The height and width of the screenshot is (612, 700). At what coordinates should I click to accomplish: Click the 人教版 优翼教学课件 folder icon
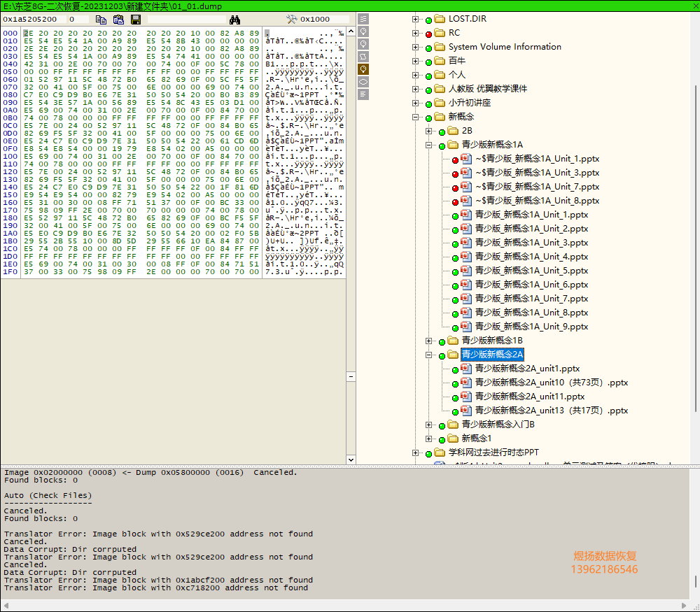(440, 89)
